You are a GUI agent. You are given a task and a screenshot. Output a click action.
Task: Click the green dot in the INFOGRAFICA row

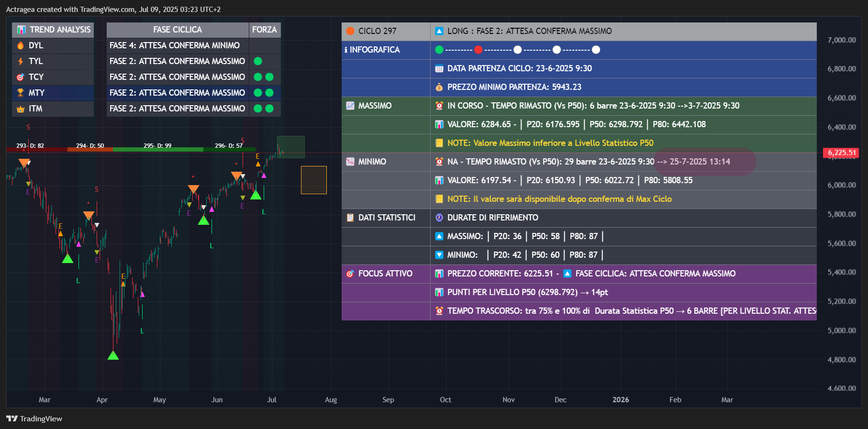439,50
